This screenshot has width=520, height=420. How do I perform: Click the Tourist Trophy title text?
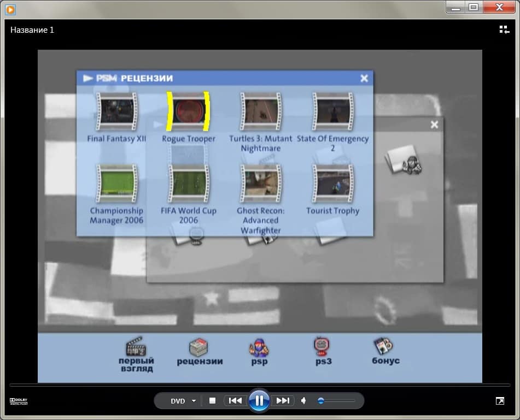tap(332, 211)
